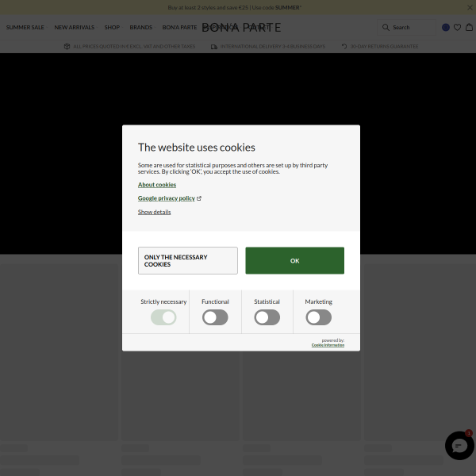Expand the SHOP menu
The image size is (476, 476).
tap(113, 27)
